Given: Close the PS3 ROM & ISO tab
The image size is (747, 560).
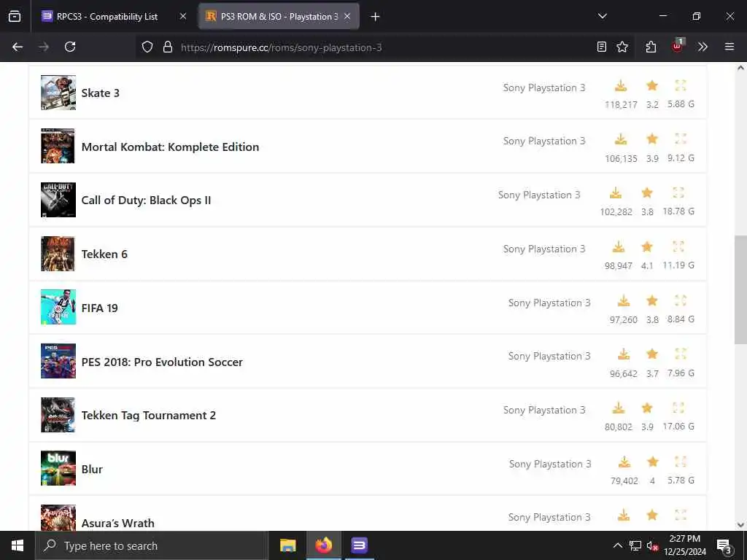Looking at the screenshot, I should 347,16.
